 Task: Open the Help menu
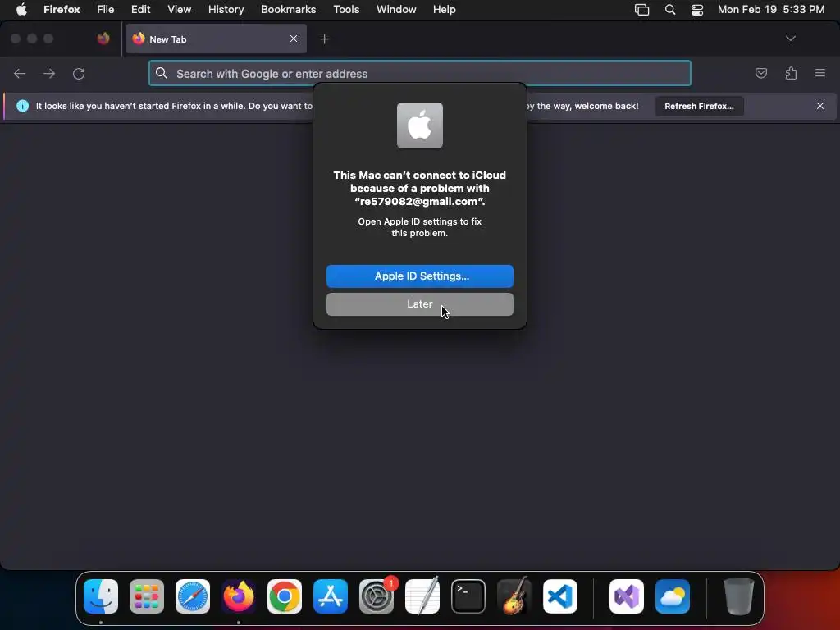click(x=444, y=9)
